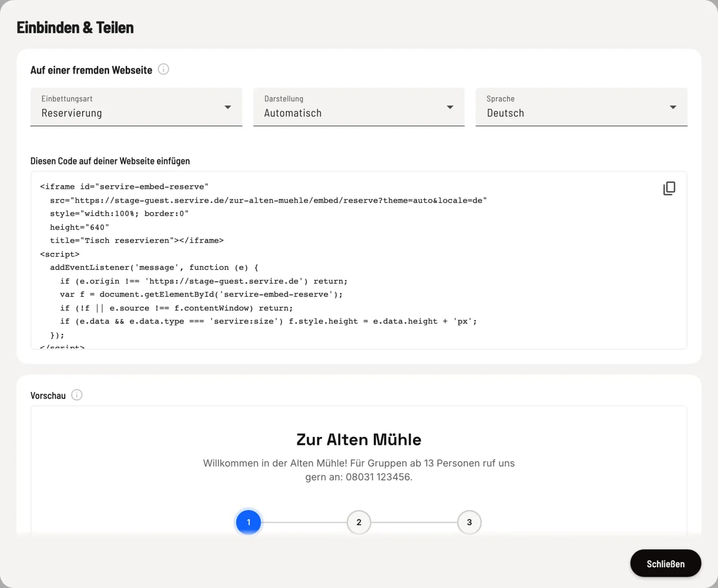Click the iframe id "servire-embed-reserve" code line
This screenshot has width=718, height=588.
124,187
